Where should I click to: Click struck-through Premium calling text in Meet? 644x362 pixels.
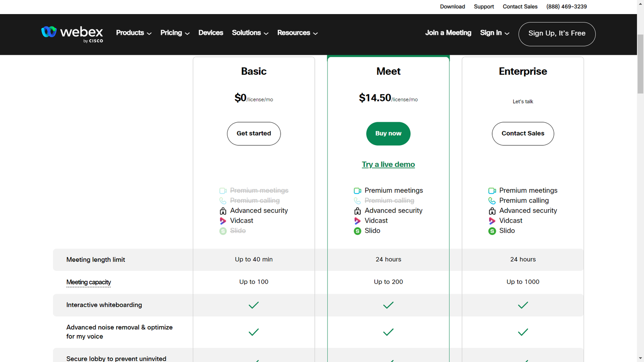(389, 201)
